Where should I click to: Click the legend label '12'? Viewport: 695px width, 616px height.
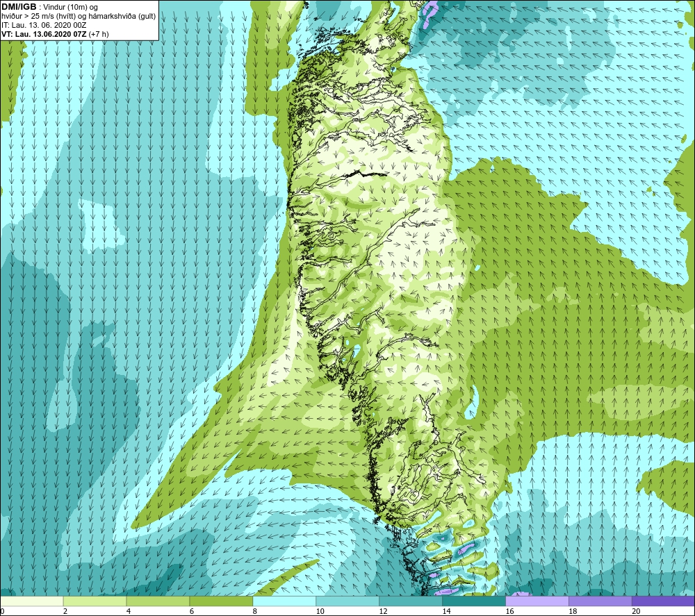pos(384,611)
